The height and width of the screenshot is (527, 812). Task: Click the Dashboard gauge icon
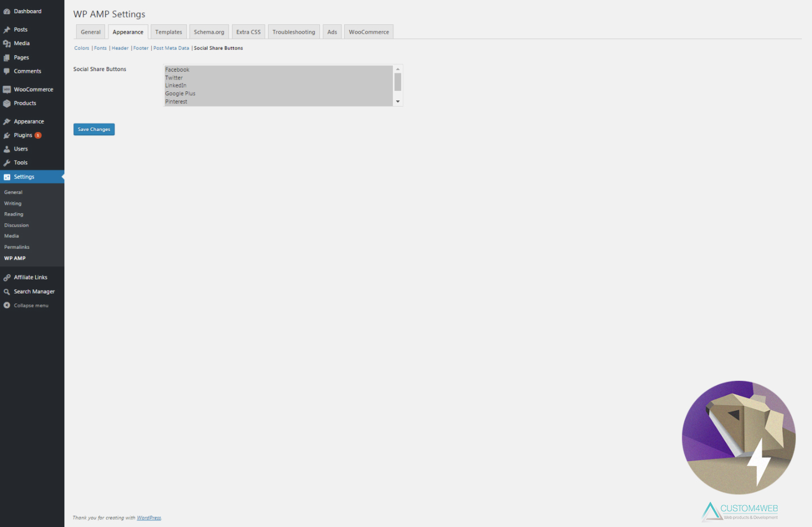7,11
